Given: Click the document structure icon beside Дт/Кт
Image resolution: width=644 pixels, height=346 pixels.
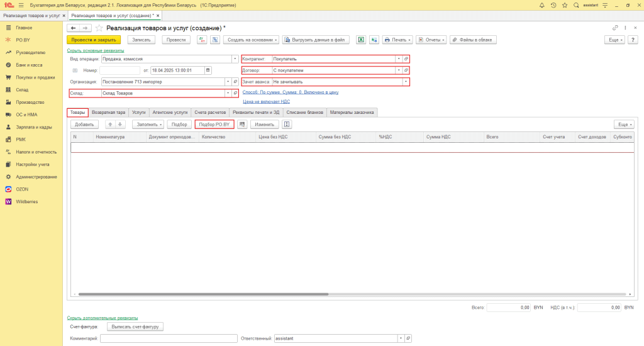Looking at the screenshot, I should [x=215, y=40].
